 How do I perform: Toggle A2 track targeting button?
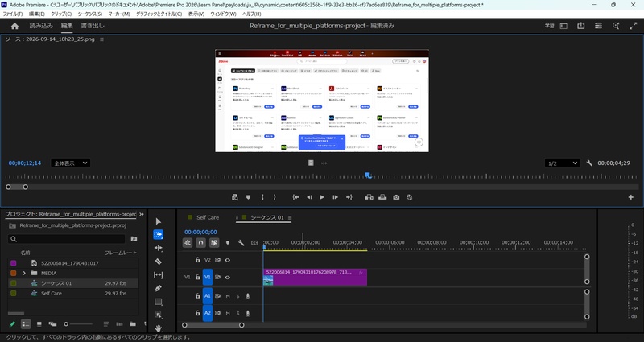(x=208, y=313)
